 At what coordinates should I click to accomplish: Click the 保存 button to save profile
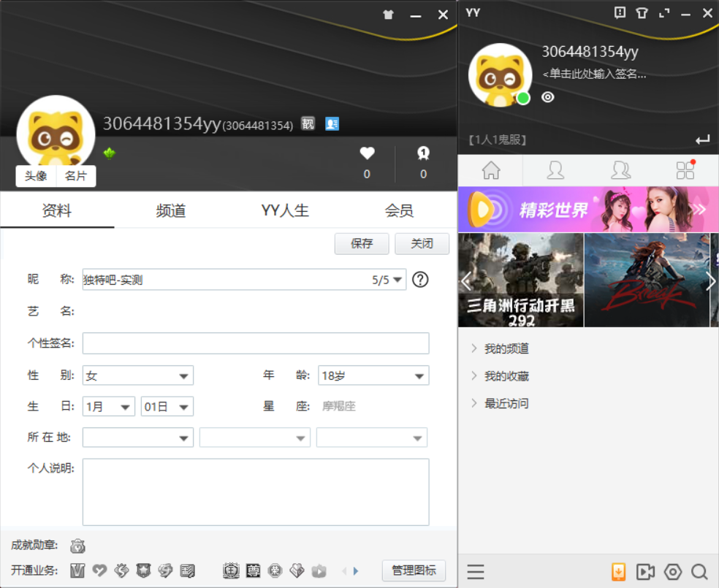[x=362, y=244]
